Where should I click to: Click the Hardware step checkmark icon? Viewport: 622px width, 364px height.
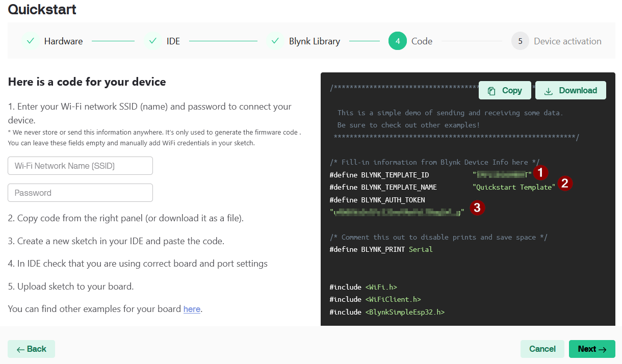31,41
